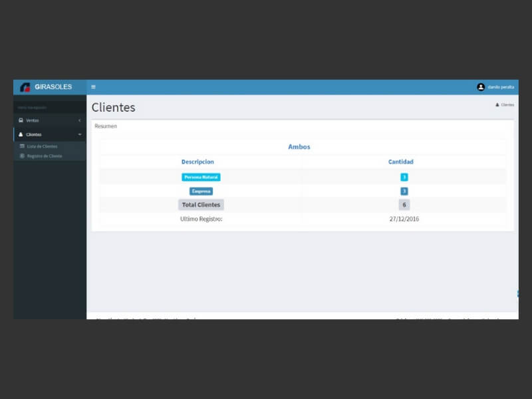This screenshot has width=532, height=399.
Task: Click the Persona Natural quantity badge
Action: [404, 177]
